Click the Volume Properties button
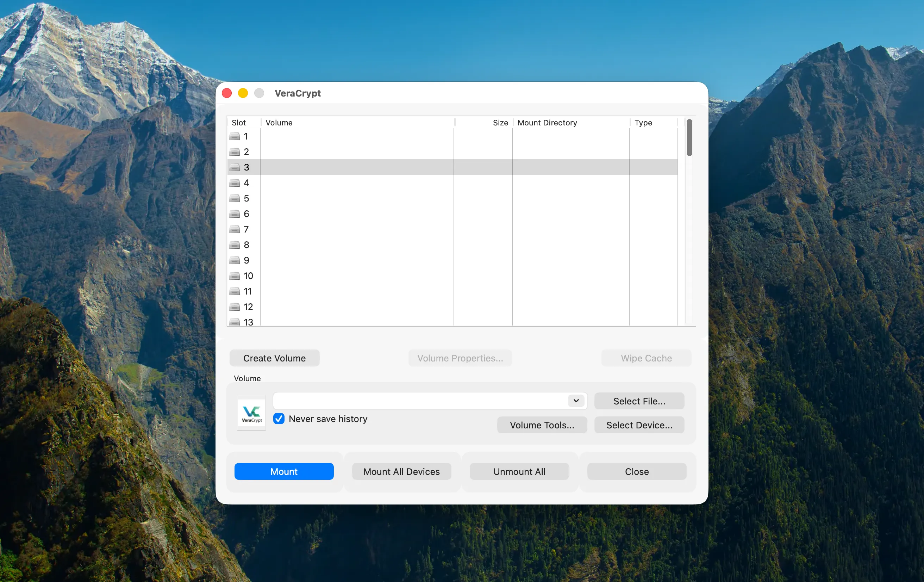 (x=460, y=358)
